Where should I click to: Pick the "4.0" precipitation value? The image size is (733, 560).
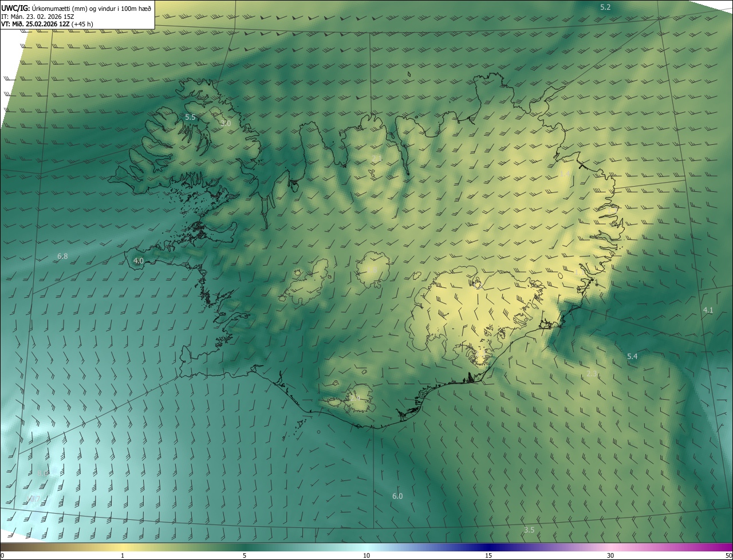coord(138,261)
